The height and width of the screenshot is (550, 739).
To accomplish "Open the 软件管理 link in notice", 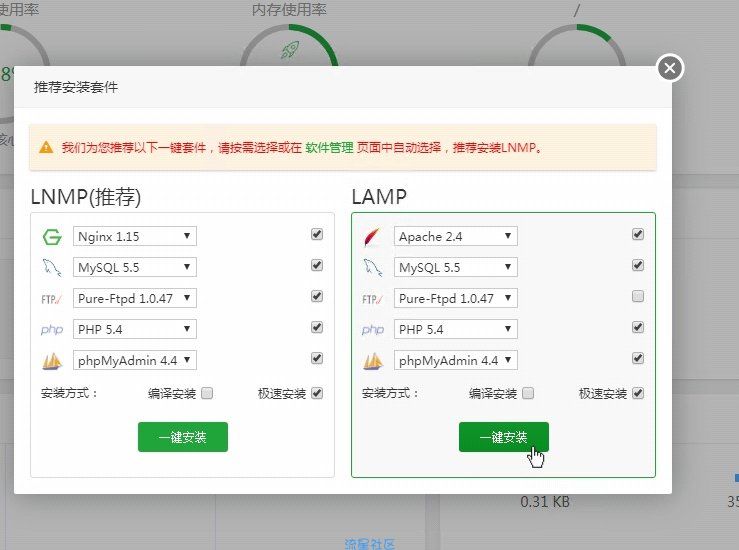I will 329,148.
